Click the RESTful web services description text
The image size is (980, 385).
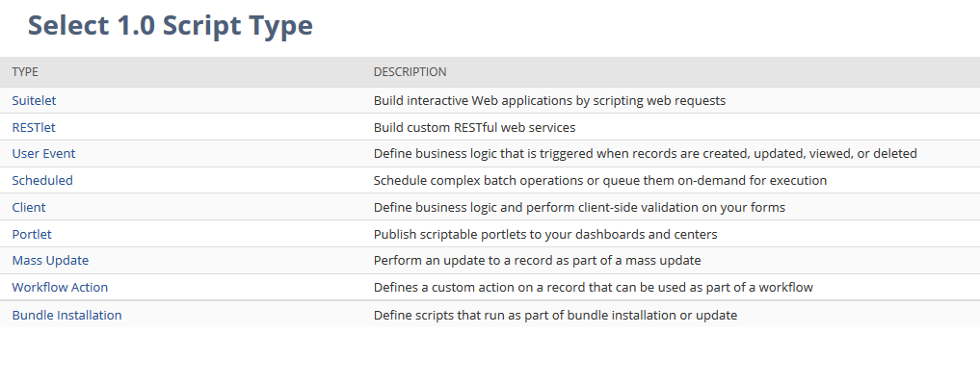474,127
